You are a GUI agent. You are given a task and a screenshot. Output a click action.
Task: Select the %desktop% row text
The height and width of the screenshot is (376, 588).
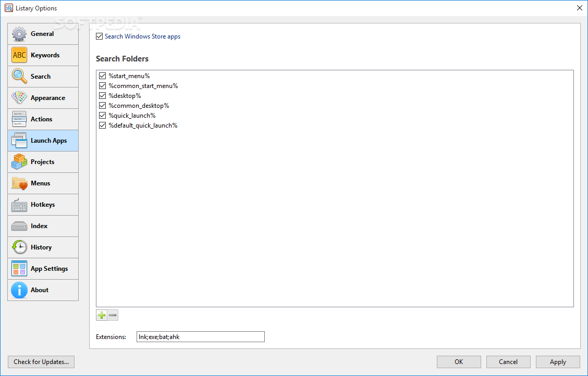125,96
